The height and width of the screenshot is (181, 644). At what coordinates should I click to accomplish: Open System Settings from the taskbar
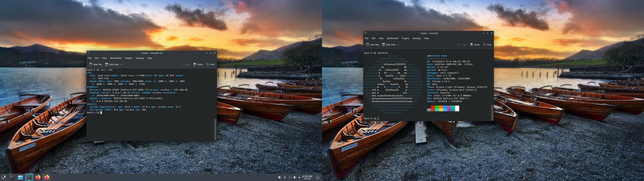[x=12, y=177]
